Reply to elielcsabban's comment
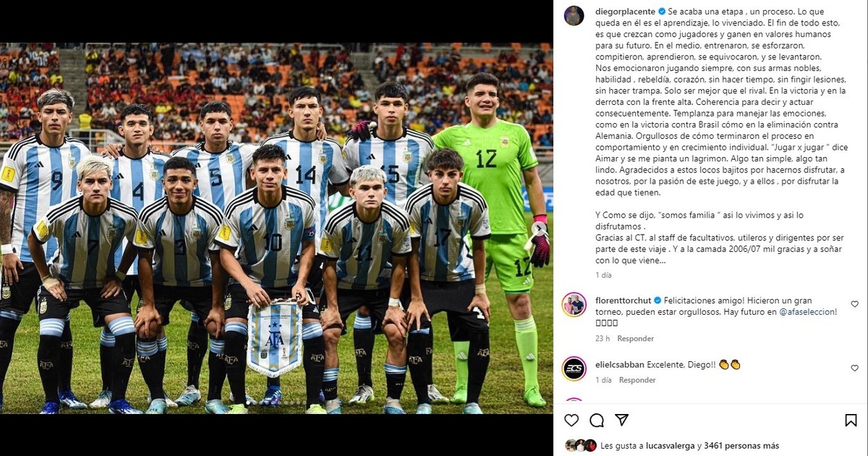This screenshot has width=868, height=456. [x=637, y=380]
